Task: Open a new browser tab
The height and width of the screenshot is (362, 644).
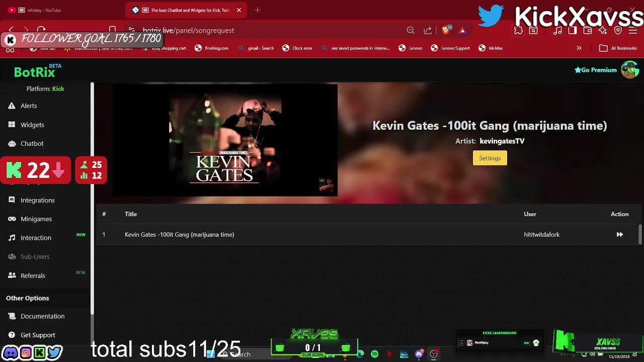Action: point(257,10)
